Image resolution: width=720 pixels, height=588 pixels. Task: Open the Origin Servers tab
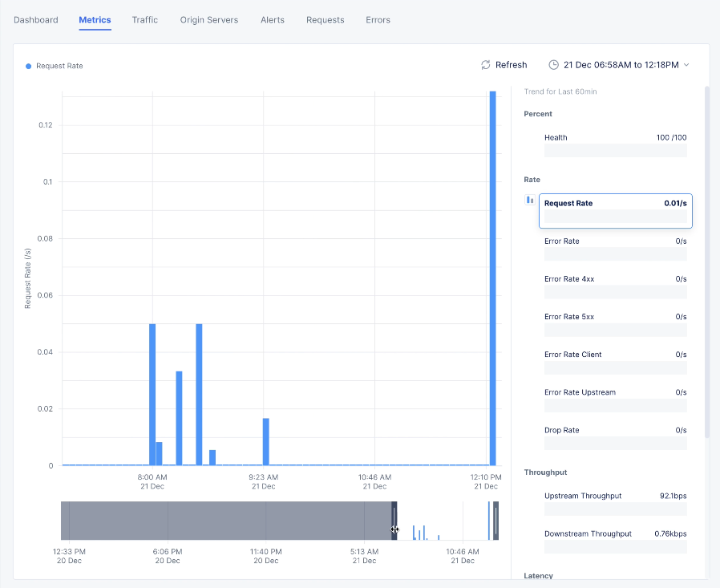click(x=209, y=19)
